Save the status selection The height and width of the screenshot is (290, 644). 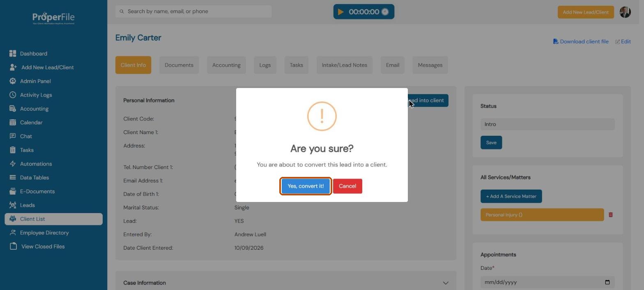(x=491, y=143)
